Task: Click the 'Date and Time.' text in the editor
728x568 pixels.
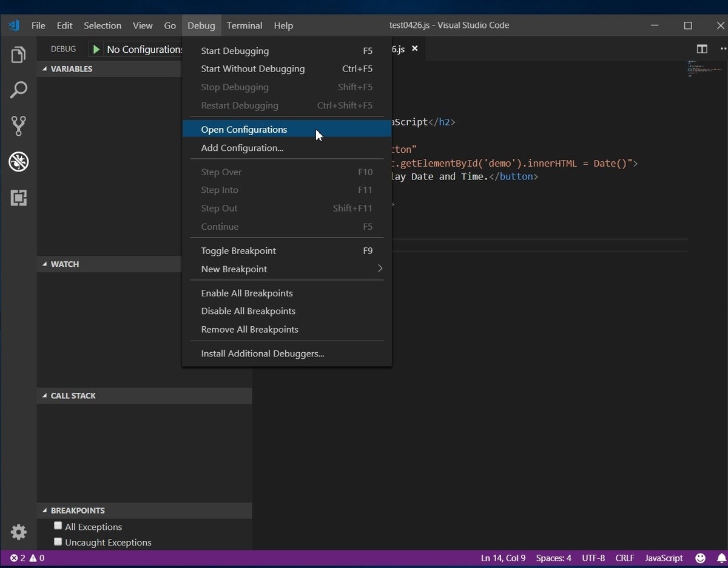Action: tap(450, 176)
